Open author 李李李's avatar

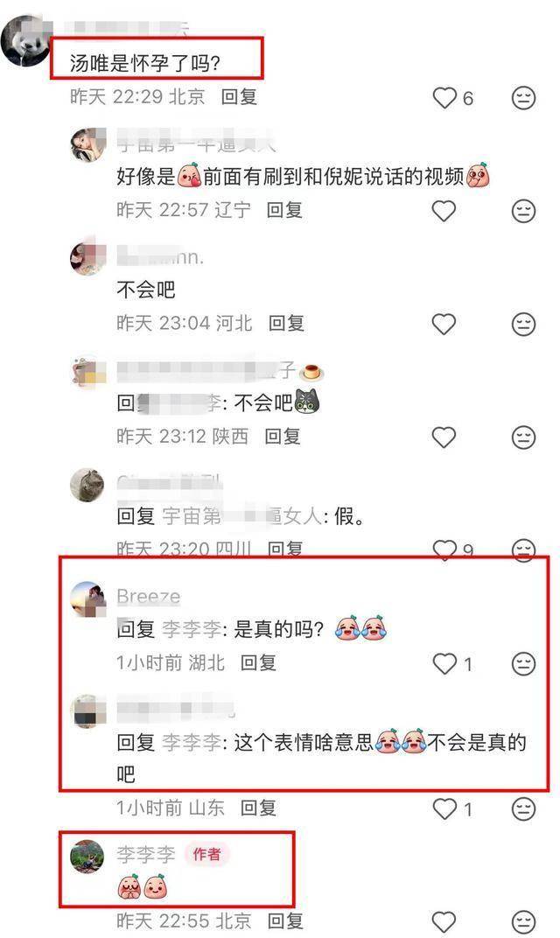click(87, 857)
